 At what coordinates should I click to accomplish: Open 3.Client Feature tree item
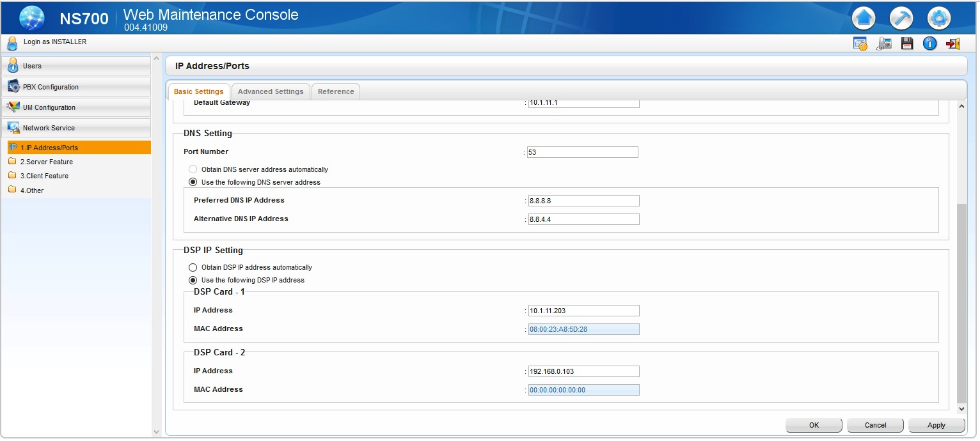click(x=44, y=176)
